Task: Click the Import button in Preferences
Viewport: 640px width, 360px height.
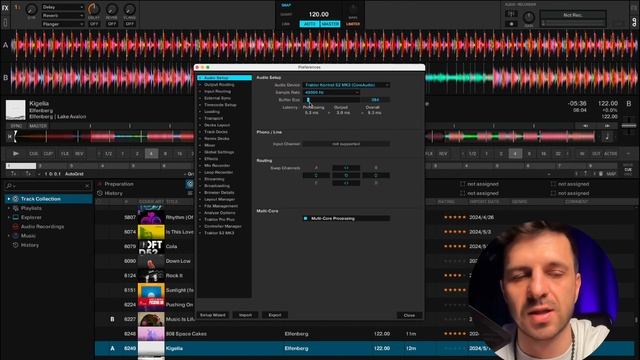Action: tap(245, 315)
